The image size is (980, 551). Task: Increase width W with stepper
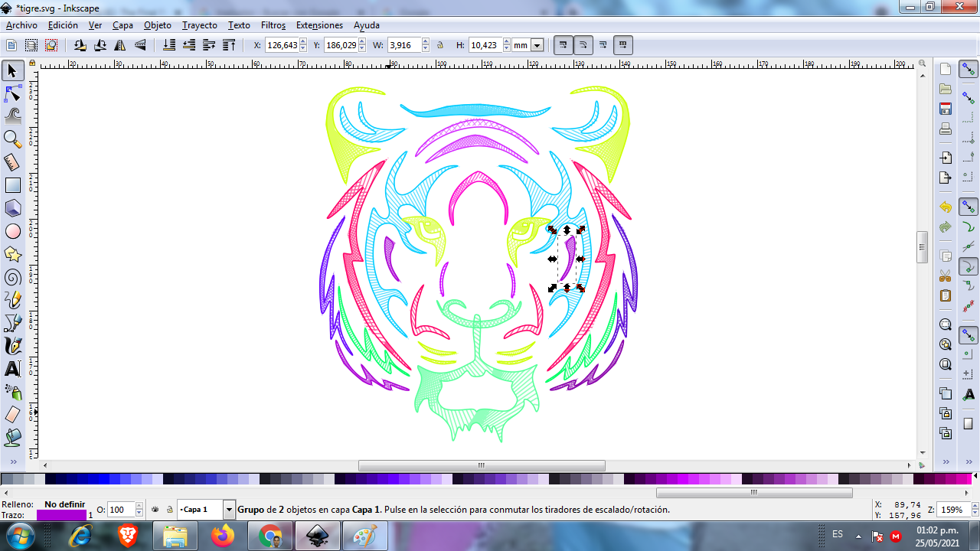[426, 42]
